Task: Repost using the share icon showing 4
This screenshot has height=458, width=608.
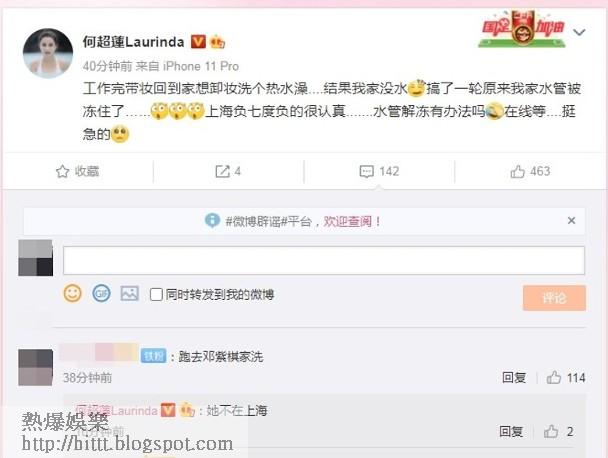Action: click(x=222, y=171)
